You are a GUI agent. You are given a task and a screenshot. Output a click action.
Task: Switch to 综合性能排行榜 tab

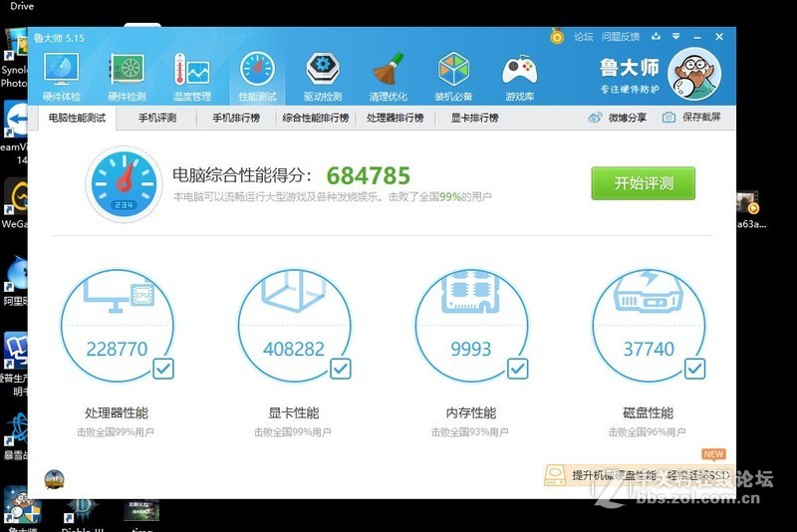tap(316, 118)
